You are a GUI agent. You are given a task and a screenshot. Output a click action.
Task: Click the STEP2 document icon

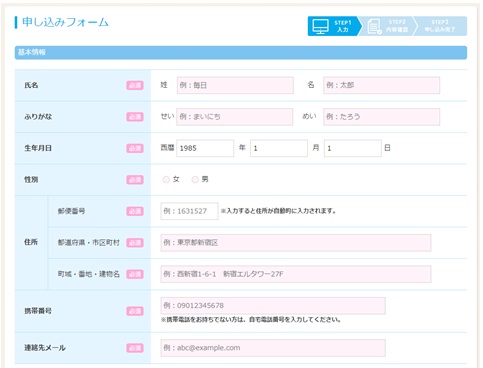pyautogui.click(x=374, y=27)
